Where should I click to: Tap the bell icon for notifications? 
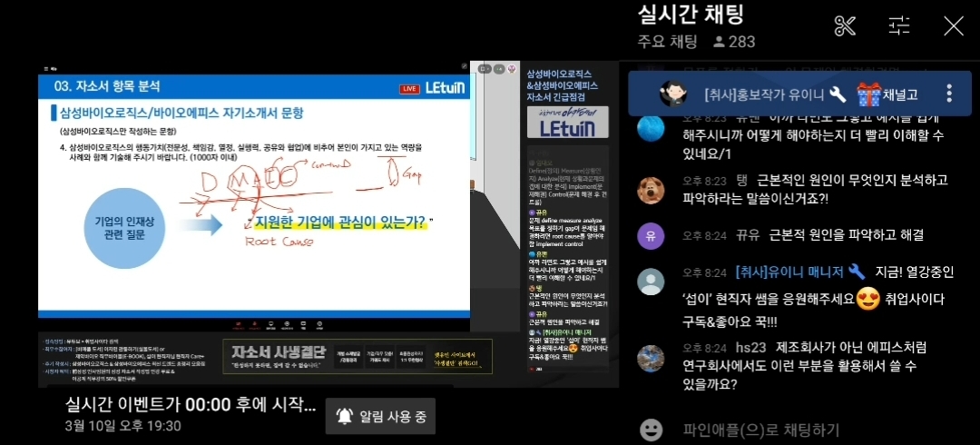click(x=344, y=416)
